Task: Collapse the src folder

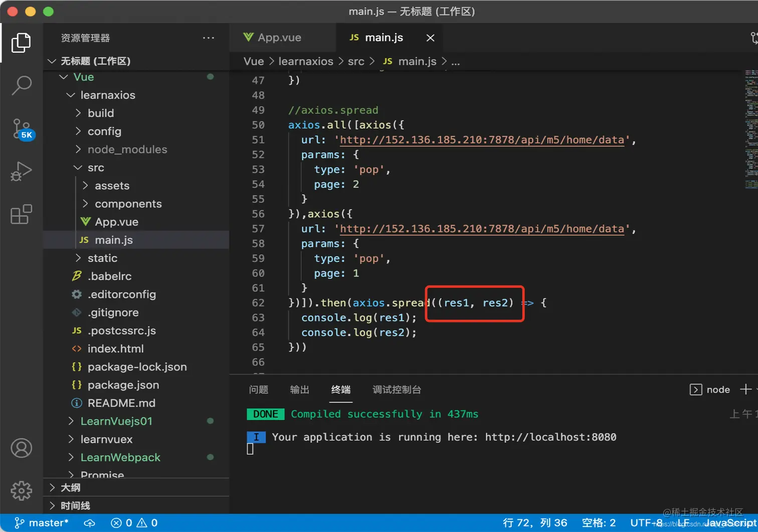Action: [x=136, y=167]
